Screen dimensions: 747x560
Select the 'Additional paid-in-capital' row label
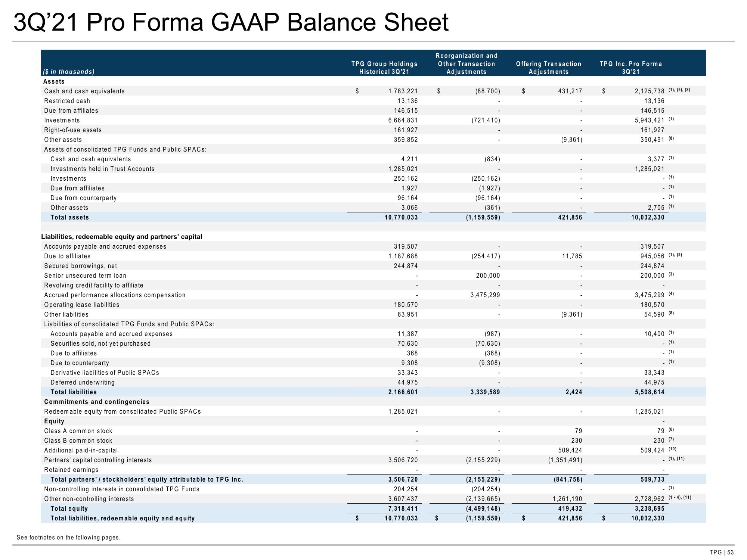coord(81,450)
